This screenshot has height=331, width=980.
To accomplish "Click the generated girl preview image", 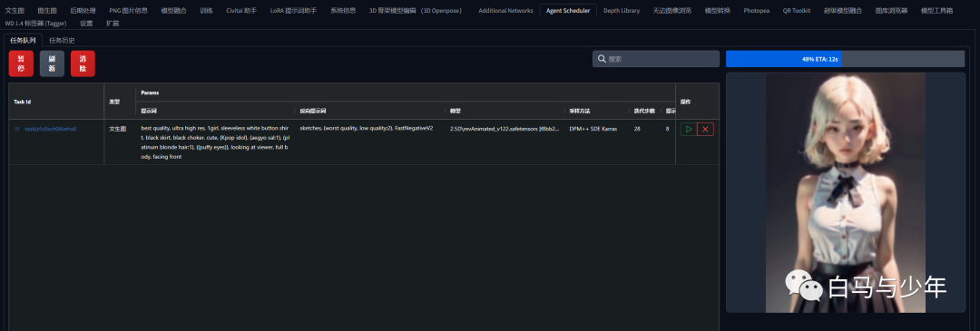I will 846,192.
